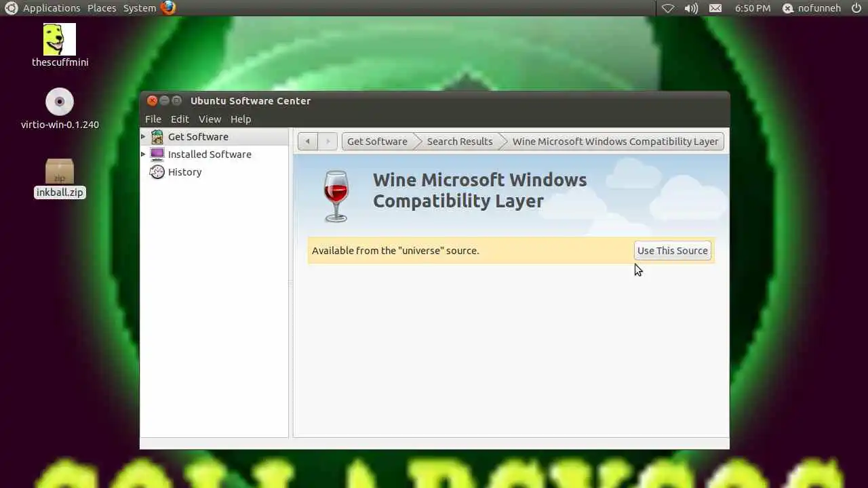Image resolution: width=868 pixels, height=488 pixels.
Task: Open the View menu
Action: click(x=210, y=119)
